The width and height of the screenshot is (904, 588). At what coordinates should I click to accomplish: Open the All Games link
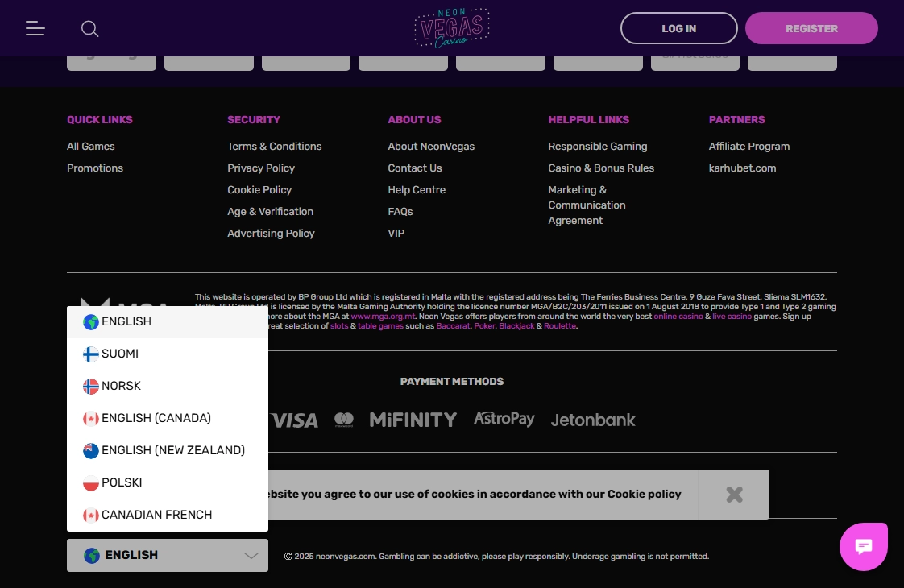click(90, 147)
